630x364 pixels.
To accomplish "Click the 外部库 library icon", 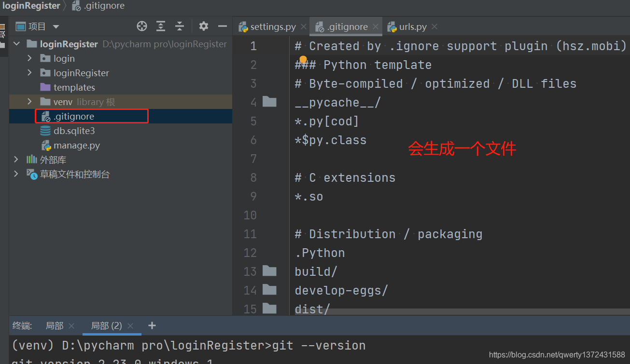I will click(32, 160).
